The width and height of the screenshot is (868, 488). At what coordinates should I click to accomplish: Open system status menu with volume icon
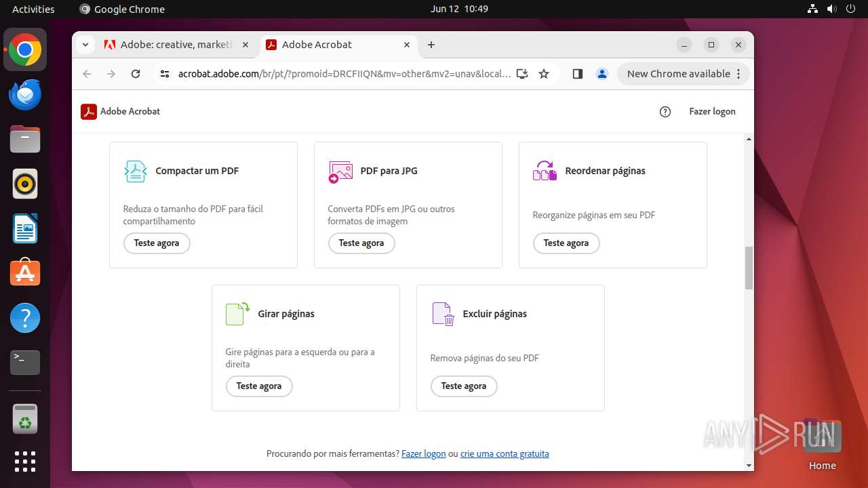tap(831, 9)
